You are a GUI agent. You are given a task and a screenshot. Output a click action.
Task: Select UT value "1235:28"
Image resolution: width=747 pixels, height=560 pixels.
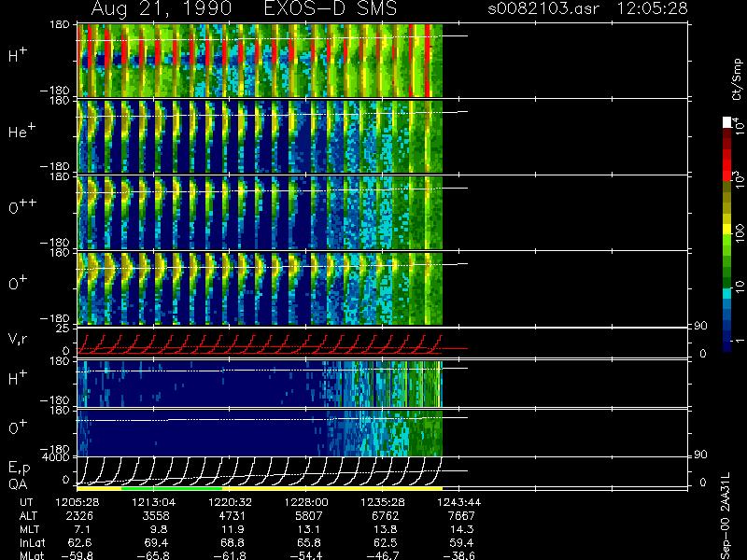click(x=383, y=502)
